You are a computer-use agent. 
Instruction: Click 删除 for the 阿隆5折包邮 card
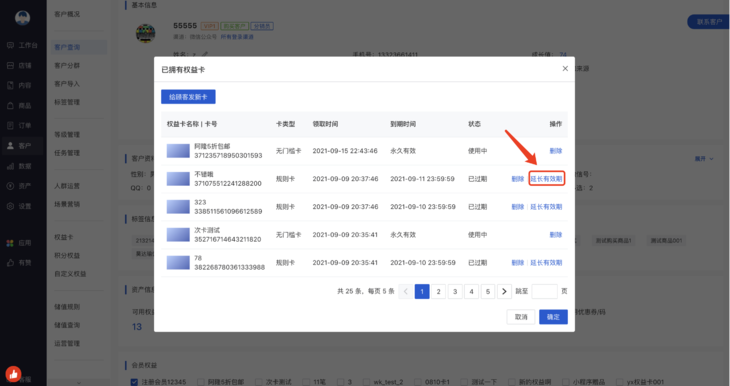556,151
